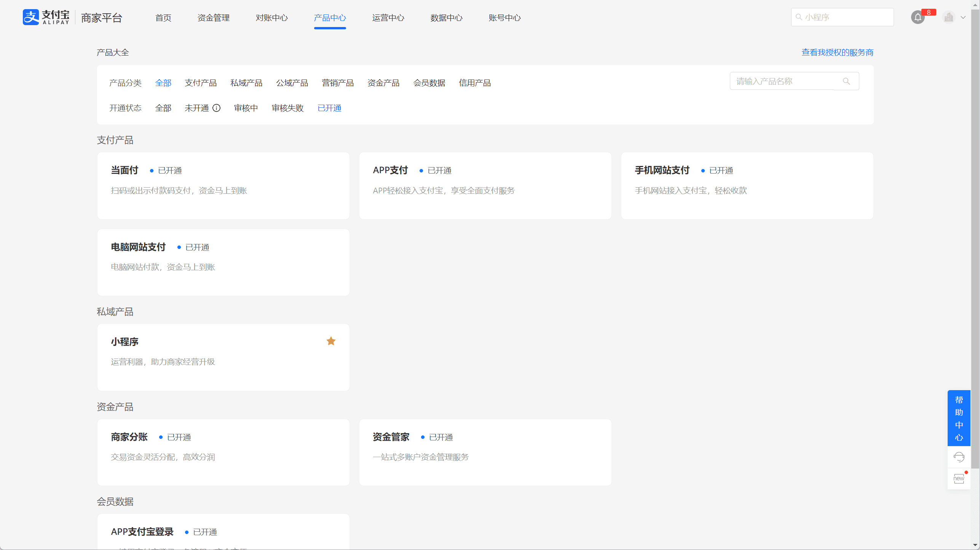
Task: Click the 'new' message icon at right
Action: pyautogui.click(x=959, y=478)
